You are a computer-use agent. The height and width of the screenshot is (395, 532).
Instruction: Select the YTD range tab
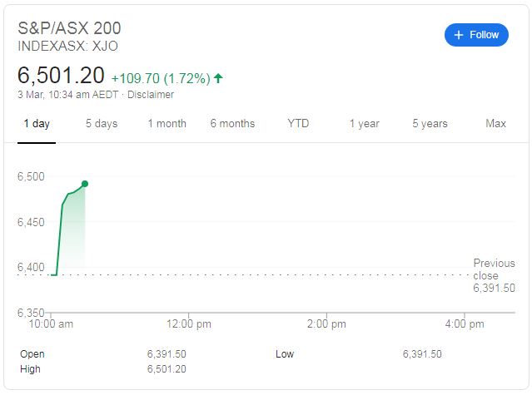click(x=298, y=123)
